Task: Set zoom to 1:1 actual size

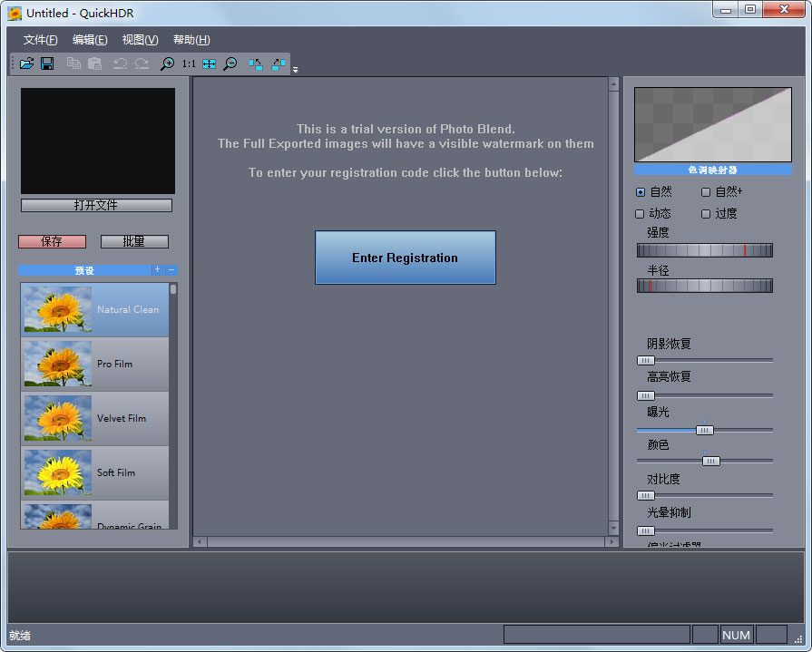Action: (189, 63)
